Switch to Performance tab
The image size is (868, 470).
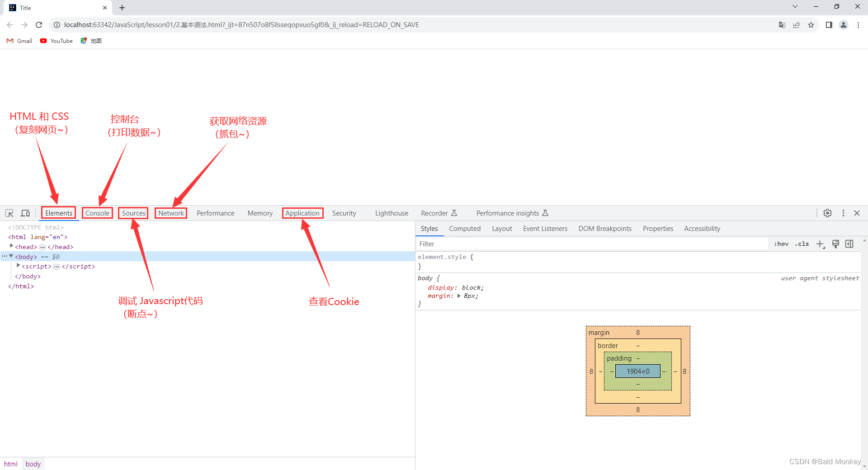click(x=216, y=213)
